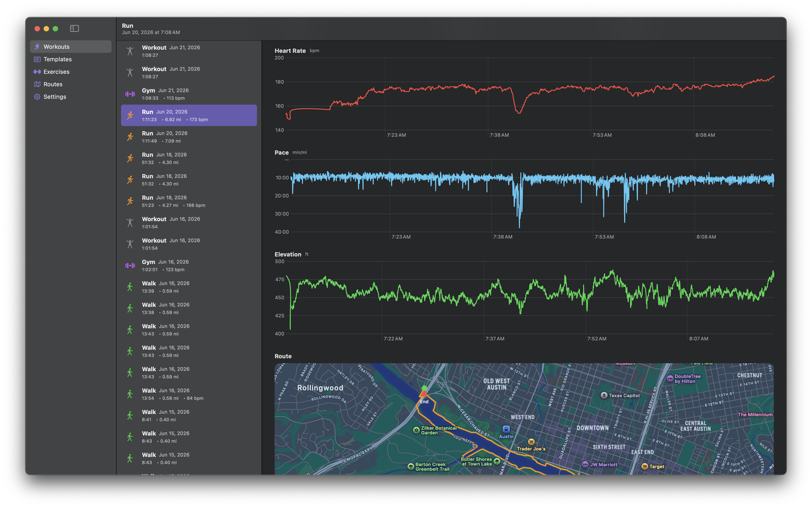The image size is (812, 508).
Task: Select the second Workout Jun 21, 2026 row
Action: [189, 73]
